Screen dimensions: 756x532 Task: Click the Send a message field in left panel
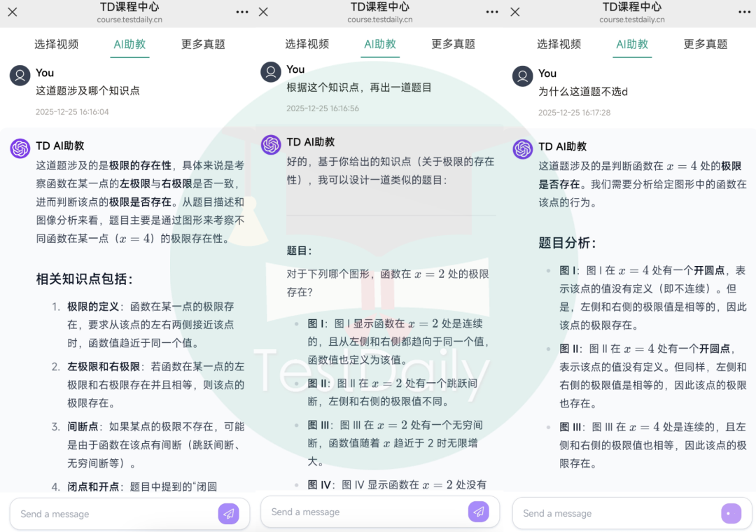coord(105,514)
